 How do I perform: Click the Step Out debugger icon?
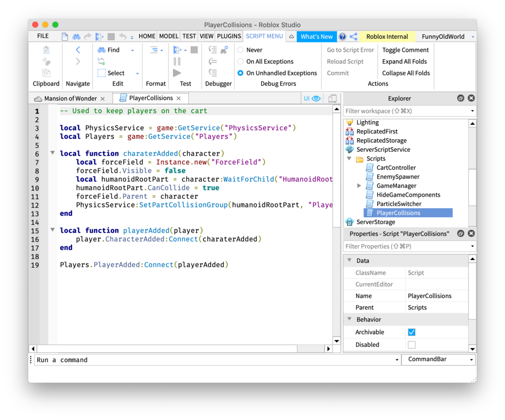click(213, 73)
